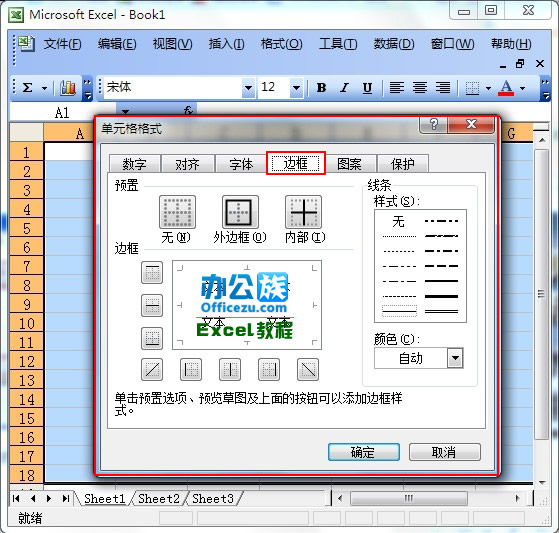Center text with toolbar icon
This screenshot has width=559, height=533.
(x=420, y=87)
